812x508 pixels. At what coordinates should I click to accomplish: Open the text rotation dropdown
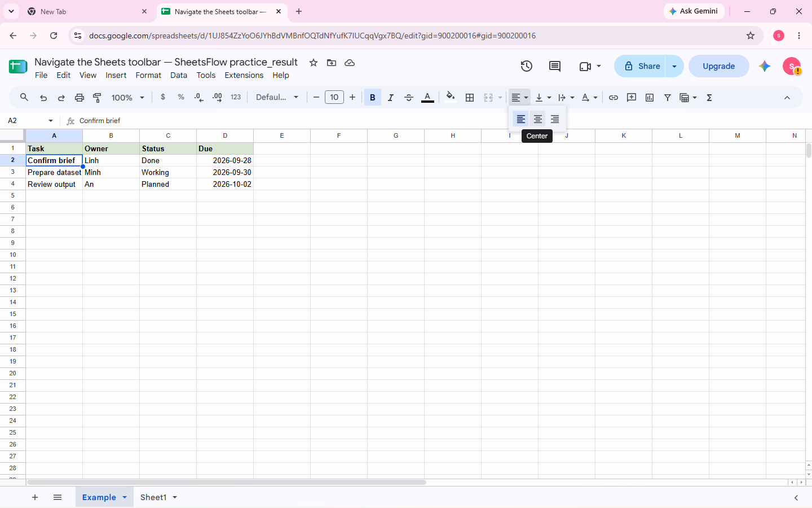point(589,98)
